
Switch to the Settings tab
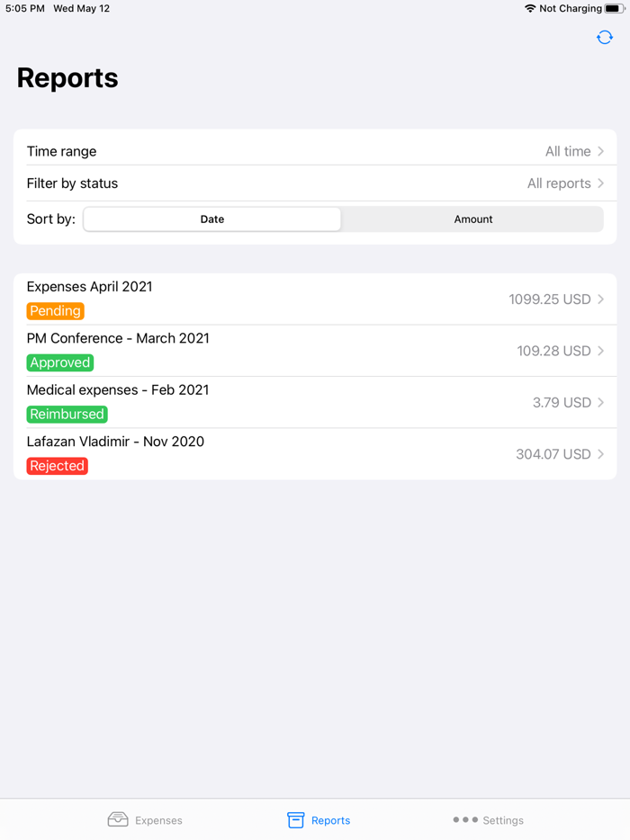(x=487, y=819)
